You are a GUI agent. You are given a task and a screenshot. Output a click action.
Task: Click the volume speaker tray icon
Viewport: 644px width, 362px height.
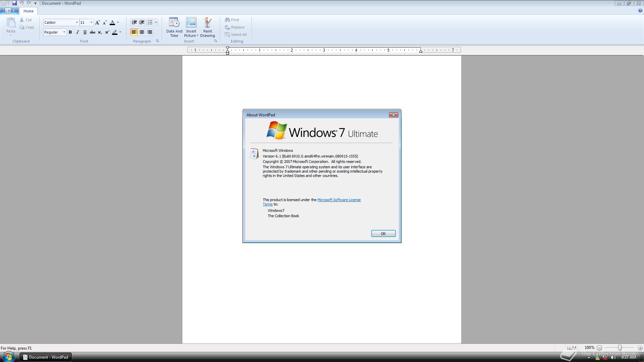[x=613, y=357]
